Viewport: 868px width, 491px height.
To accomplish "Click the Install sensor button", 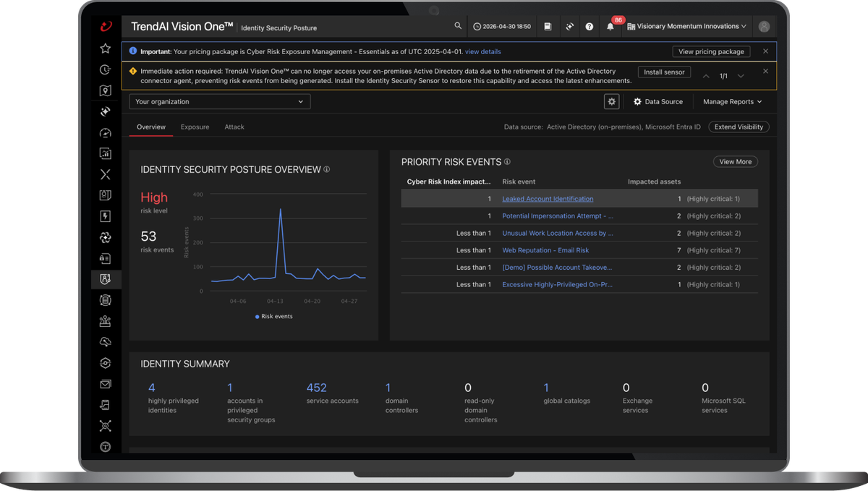I will (664, 72).
